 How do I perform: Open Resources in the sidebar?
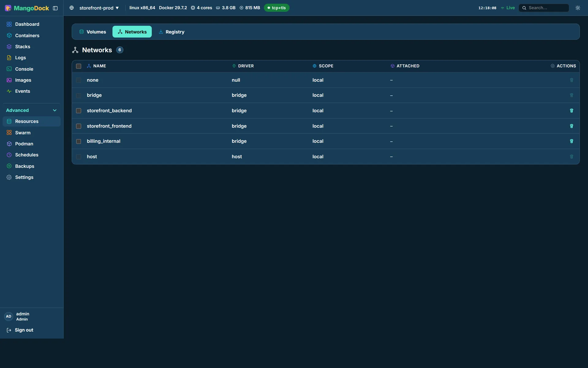[32, 121]
